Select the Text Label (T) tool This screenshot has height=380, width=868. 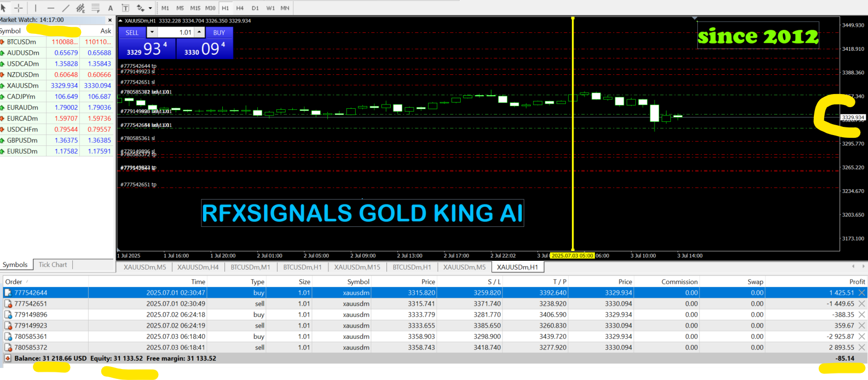(125, 8)
